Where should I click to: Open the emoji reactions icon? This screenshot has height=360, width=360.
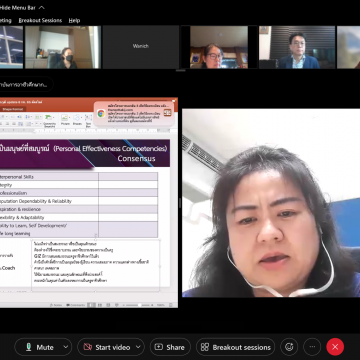click(289, 347)
